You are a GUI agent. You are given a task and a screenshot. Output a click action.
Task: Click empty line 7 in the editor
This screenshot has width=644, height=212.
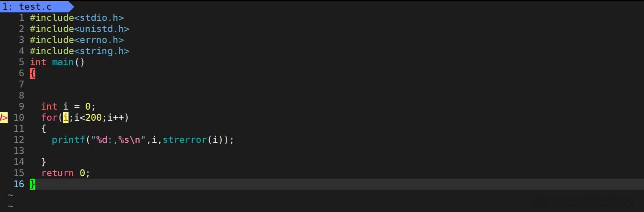click(336, 84)
